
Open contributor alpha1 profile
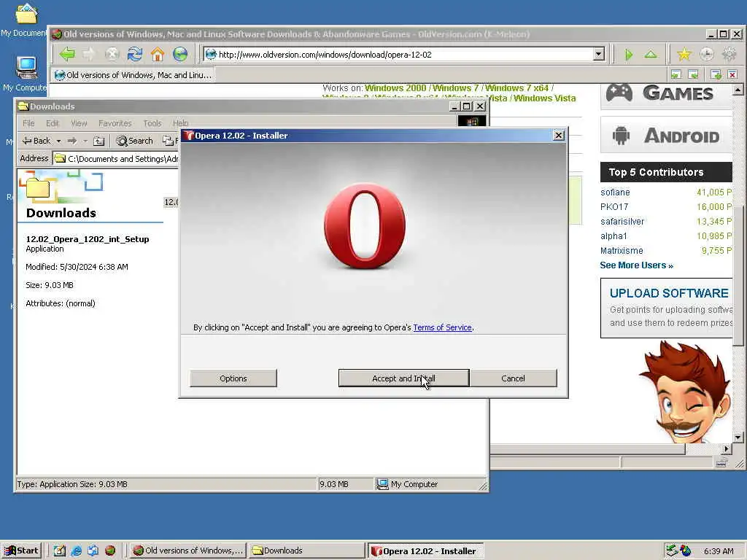(x=614, y=236)
